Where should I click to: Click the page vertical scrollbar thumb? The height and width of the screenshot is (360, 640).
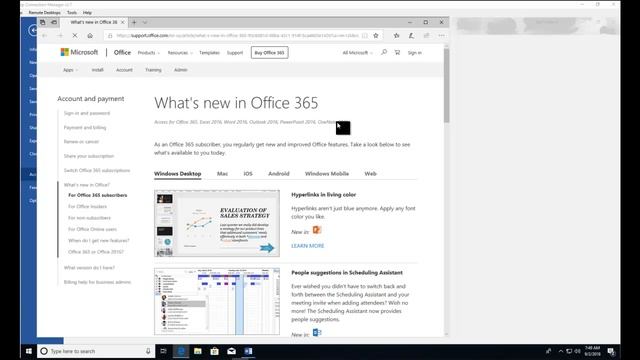click(447, 86)
